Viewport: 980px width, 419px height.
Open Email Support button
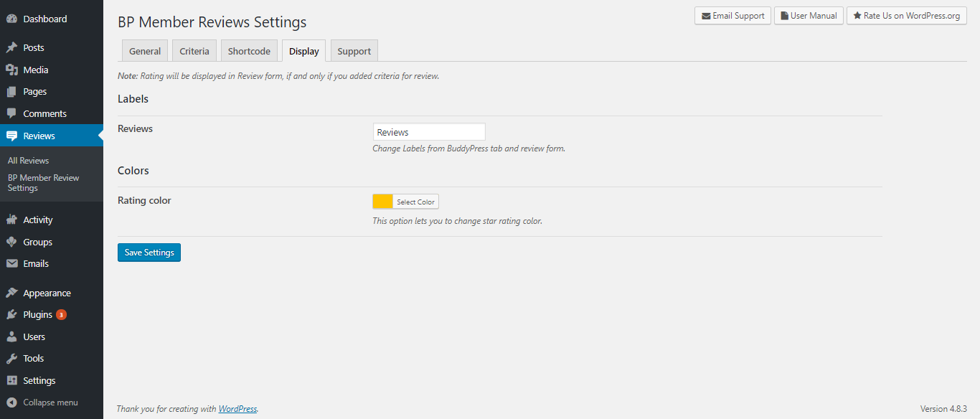pyautogui.click(x=732, y=16)
